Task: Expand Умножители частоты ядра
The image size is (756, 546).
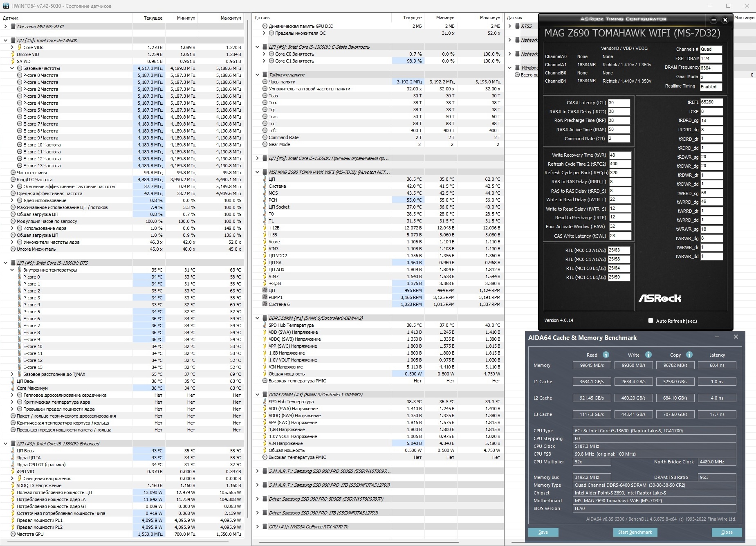Action: click(12, 242)
